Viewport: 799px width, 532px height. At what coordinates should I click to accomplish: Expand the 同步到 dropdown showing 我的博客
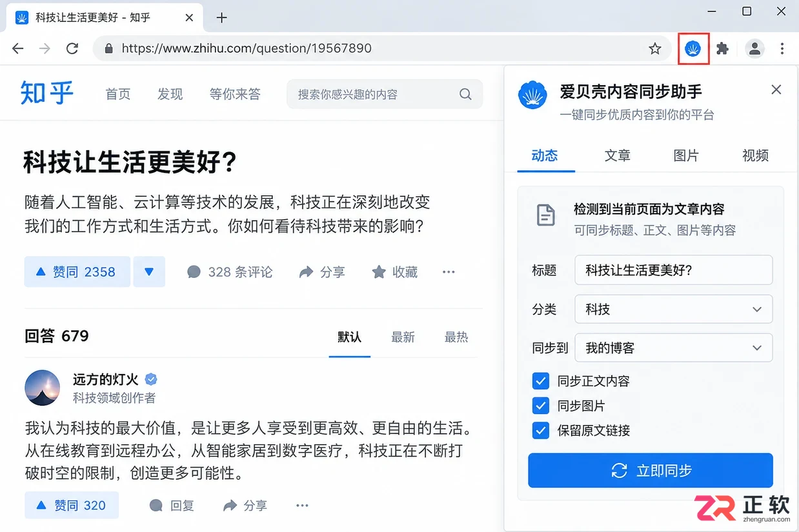pyautogui.click(x=673, y=348)
